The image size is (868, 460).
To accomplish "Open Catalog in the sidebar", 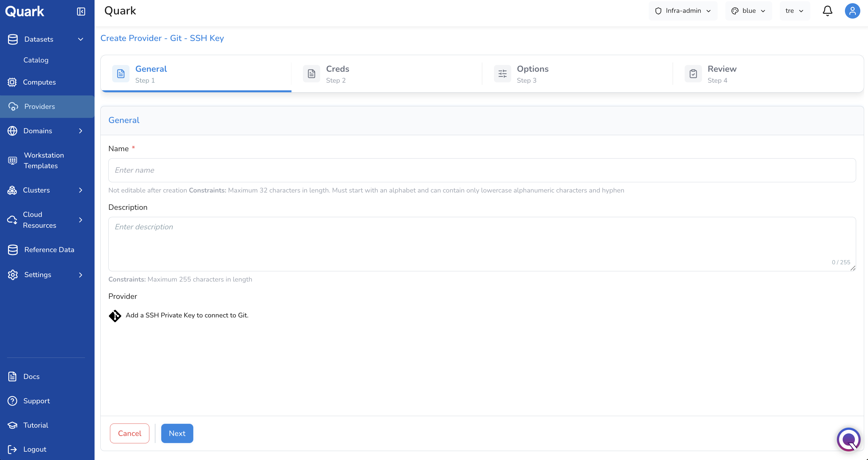I will (36, 60).
